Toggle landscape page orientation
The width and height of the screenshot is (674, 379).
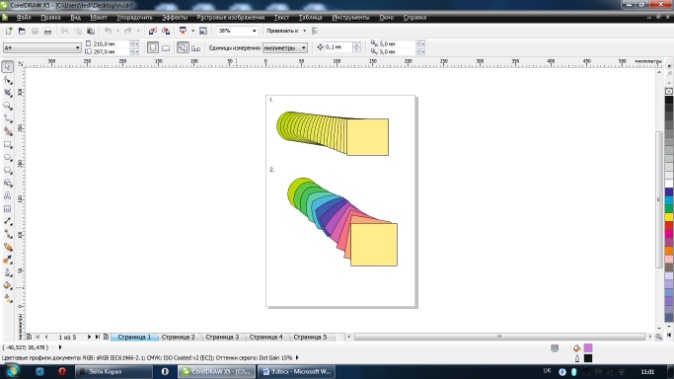pyautogui.click(x=165, y=48)
